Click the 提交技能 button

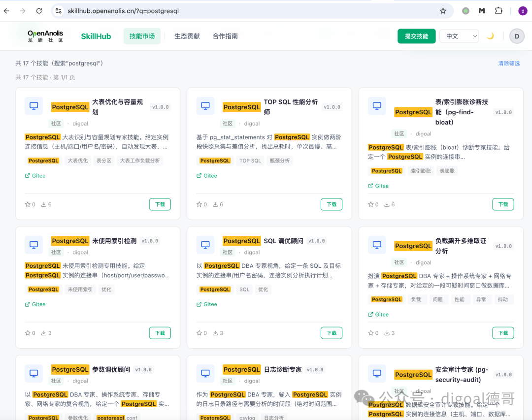tap(417, 36)
